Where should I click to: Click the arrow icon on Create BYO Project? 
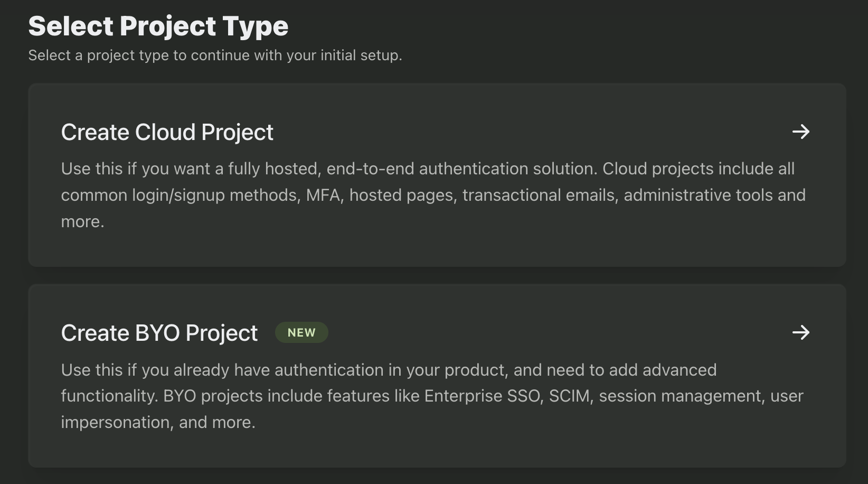coord(800,332)
